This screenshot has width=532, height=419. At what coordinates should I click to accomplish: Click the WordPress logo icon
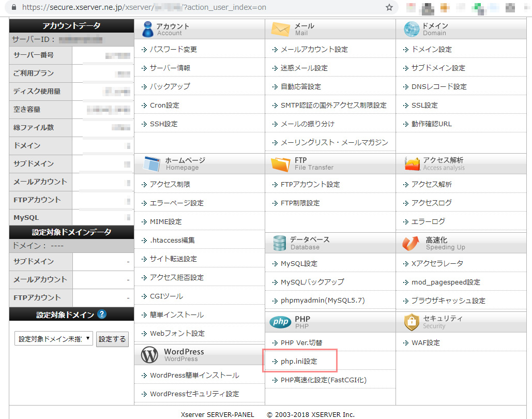coord(149,355)
